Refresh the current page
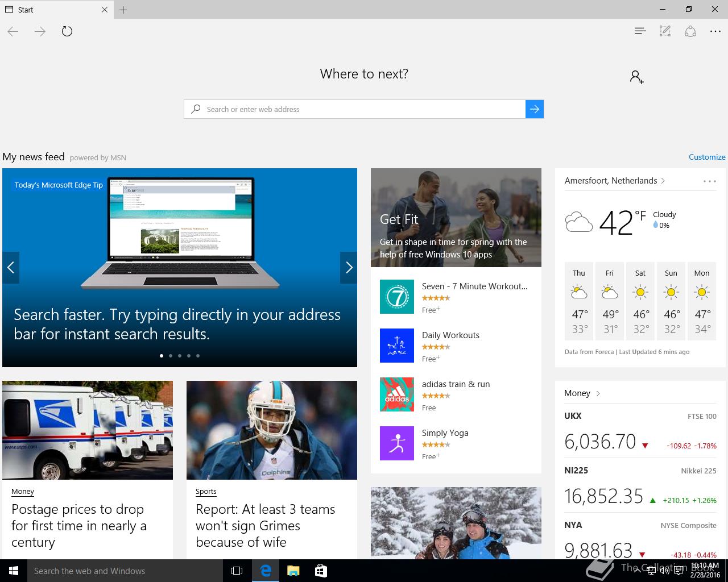The width and height of the screenshot is (728, 582). 67,31
